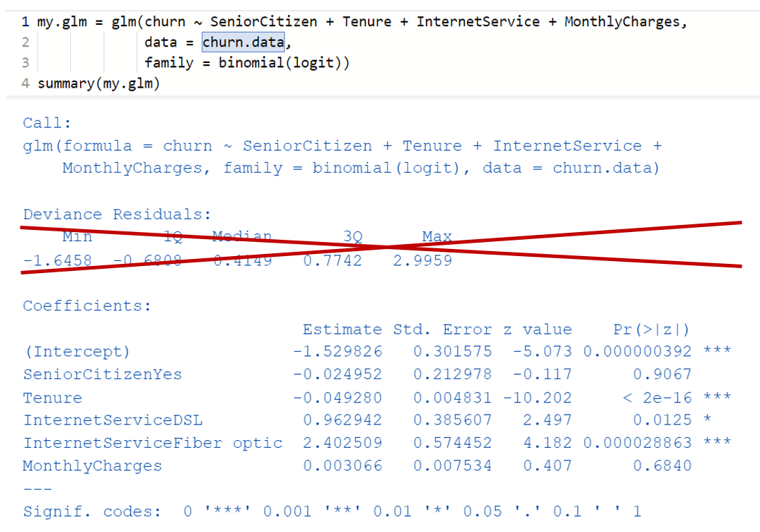Click the "Deviance Residuals:" heading

tap(117, 214)
